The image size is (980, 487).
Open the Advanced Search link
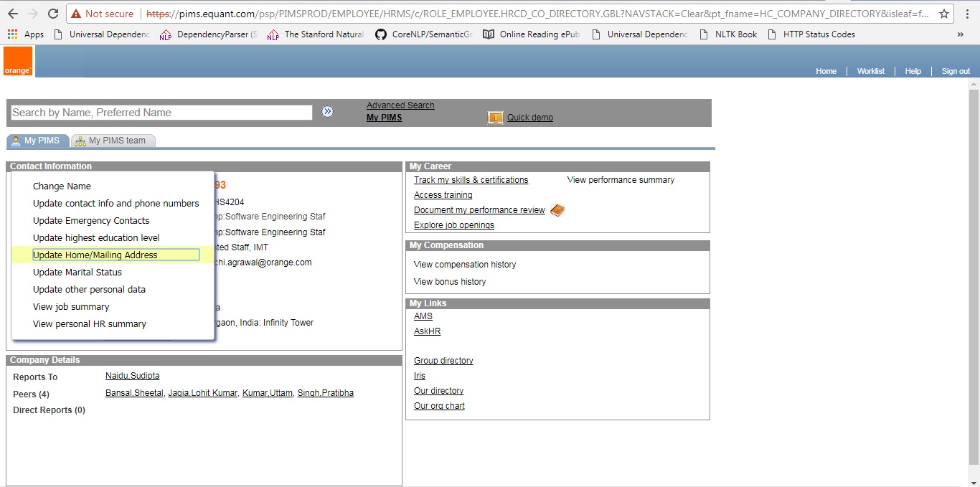pyautogui.click(x=400, y=105)
